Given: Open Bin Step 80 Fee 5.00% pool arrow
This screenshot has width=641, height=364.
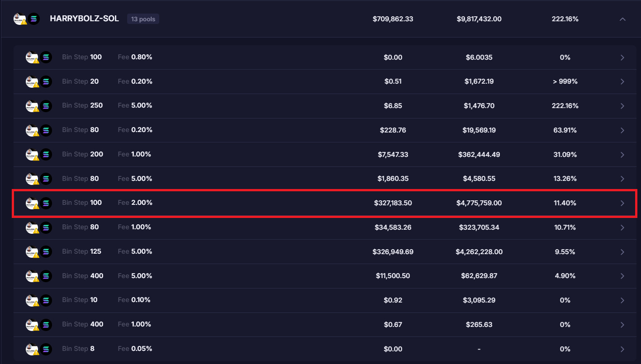Looking at the screenshot, I should point(622,179).
